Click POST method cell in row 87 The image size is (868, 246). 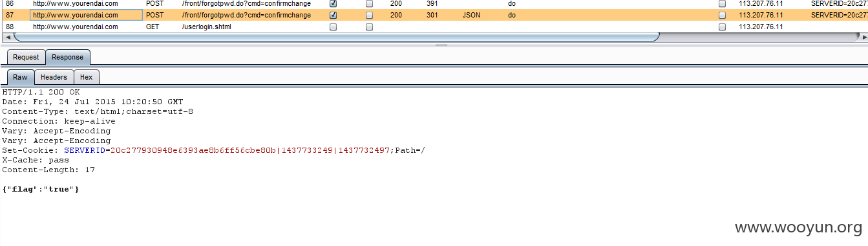coord(155,15)
